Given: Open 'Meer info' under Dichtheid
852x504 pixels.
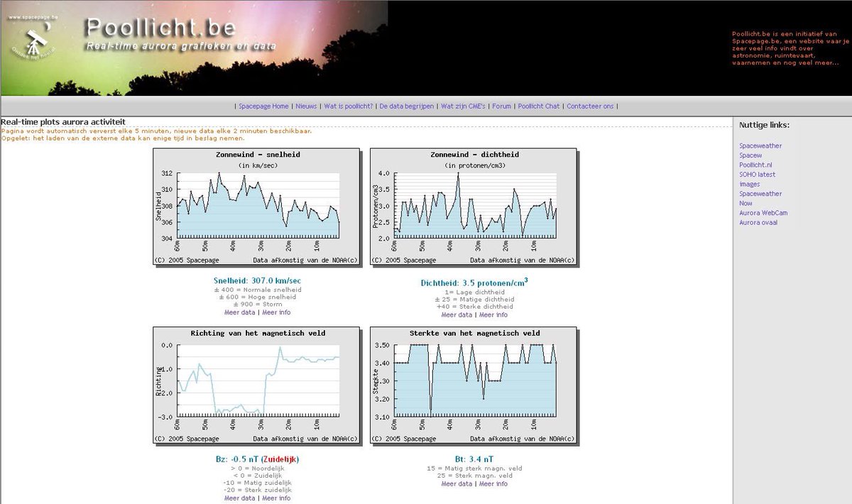Looking at the screenshot, I should [493, 314].
